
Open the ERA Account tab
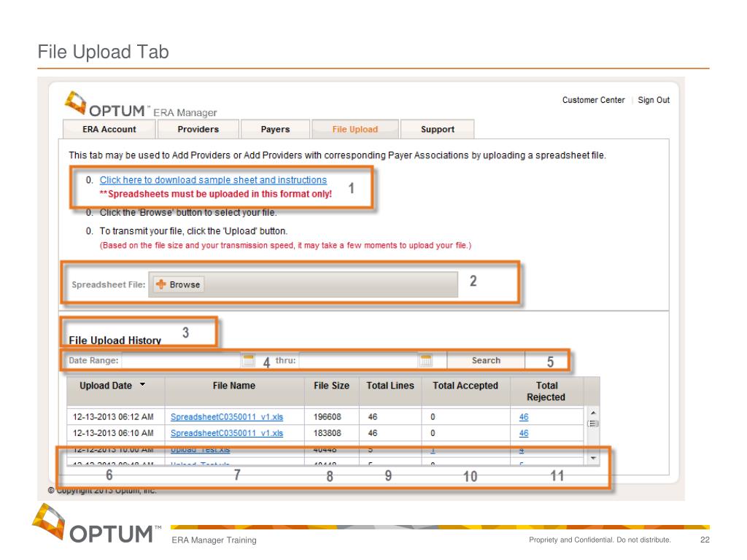coord(109,129)
